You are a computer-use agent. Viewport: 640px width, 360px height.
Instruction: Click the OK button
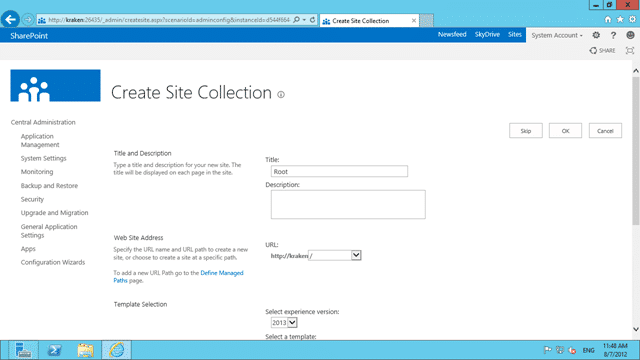565,131
